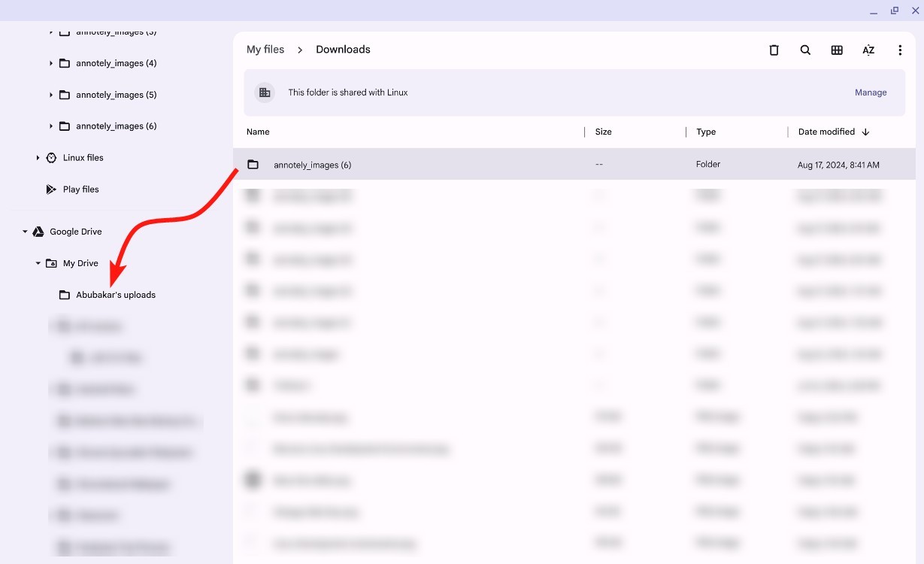Click annotely_images (5) sidebar folder icon
The width and height of the screenshot is (924, 564).
[65, 95]
